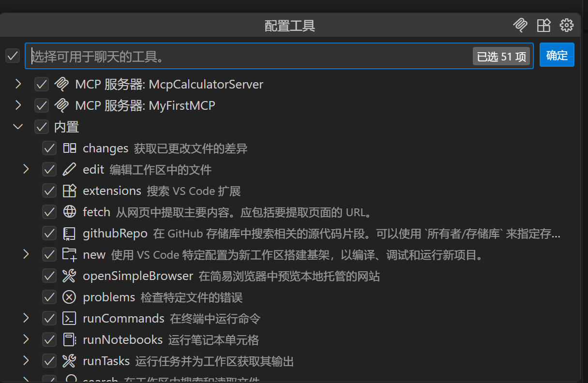Select the fetch tool row text

[227, 212]
